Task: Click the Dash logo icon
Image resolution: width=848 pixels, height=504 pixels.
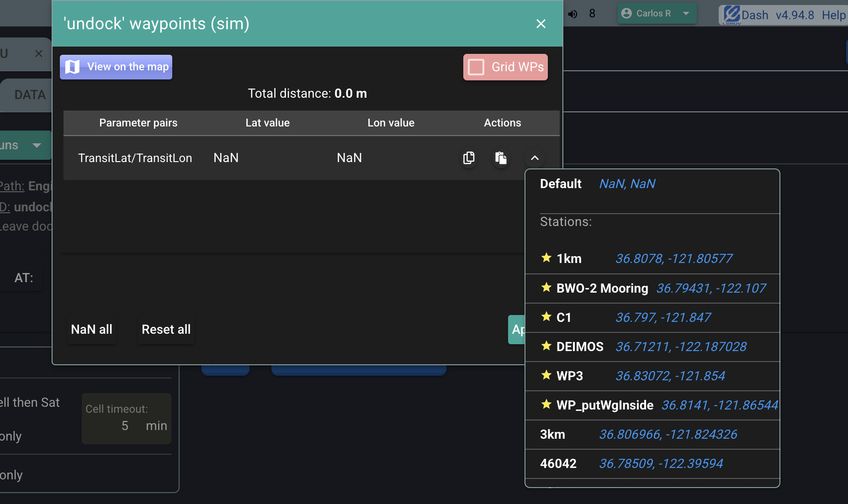Action: click(x=732, y=15)
